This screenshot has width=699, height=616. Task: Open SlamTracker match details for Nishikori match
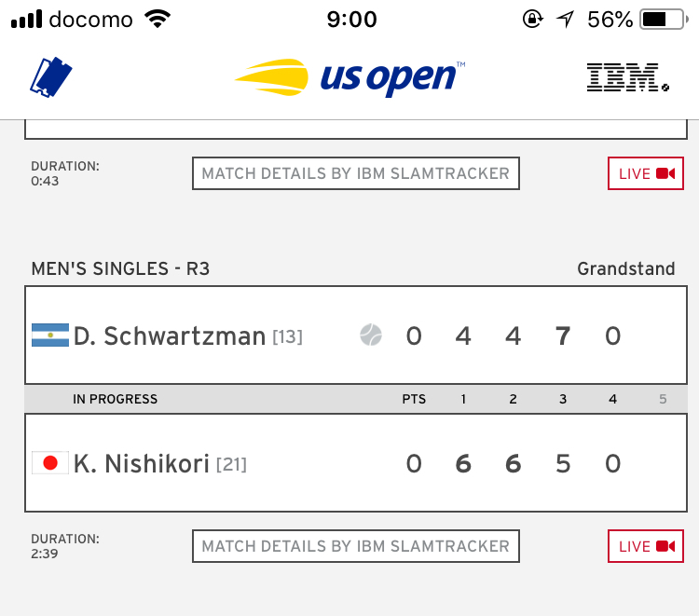tap(355, 546)
